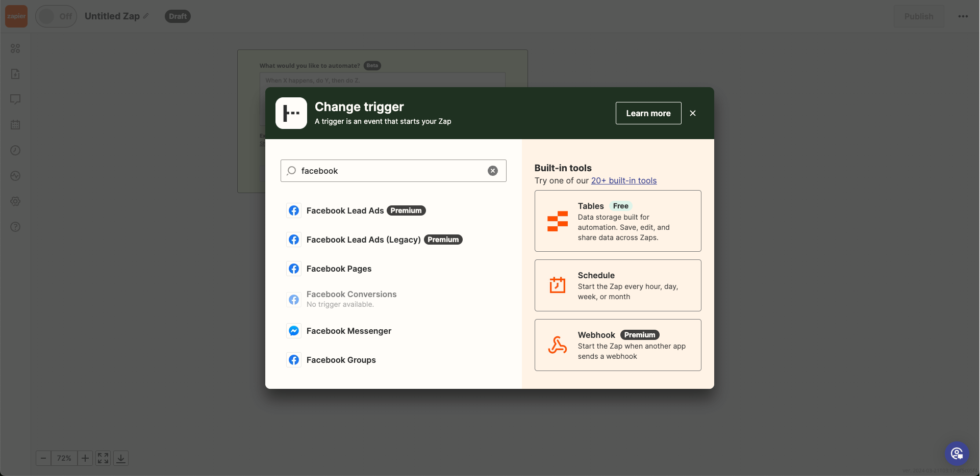Choose Facebook Pages from the results
The image size is (980, 476).
[x=339, y=269]
